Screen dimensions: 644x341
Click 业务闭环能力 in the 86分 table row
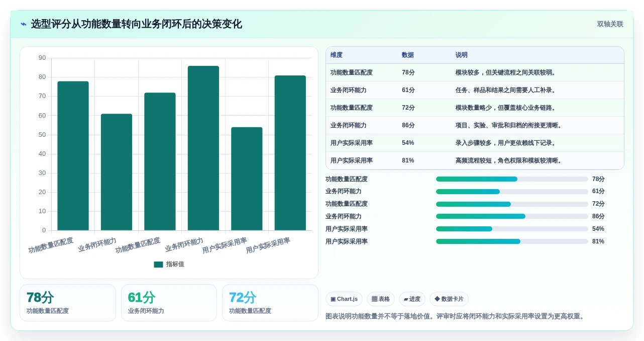(349, 125)
